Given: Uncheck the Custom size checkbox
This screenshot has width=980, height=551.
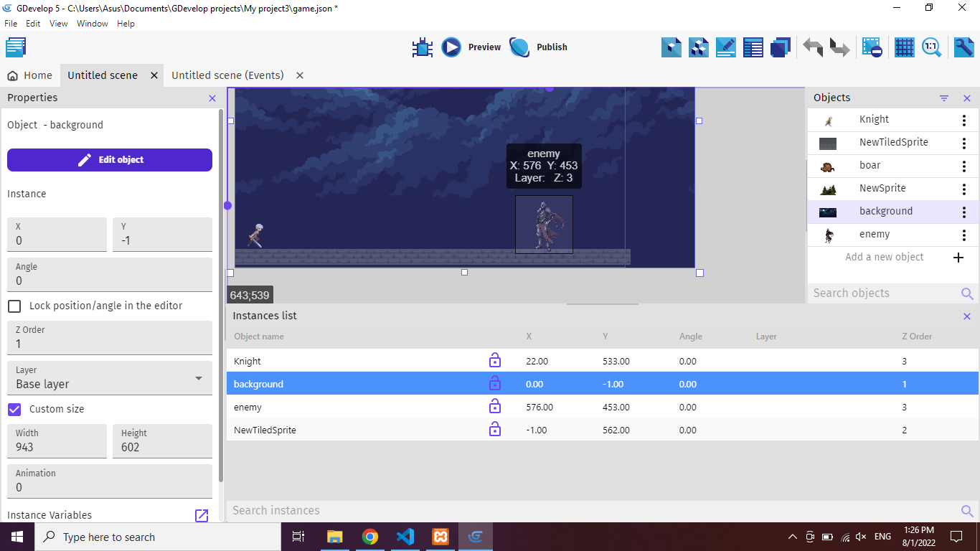Looking at the screenshot, I should [14, 410].
